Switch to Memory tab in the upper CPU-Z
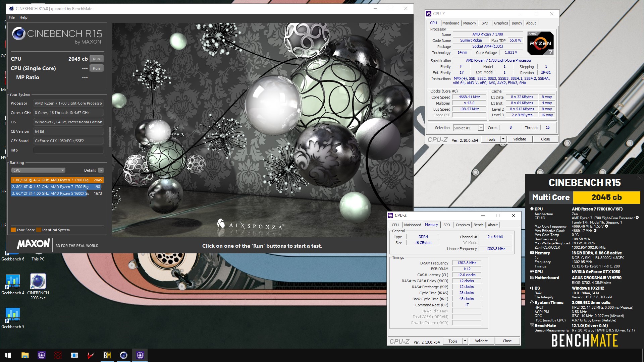 click(470, 23)
